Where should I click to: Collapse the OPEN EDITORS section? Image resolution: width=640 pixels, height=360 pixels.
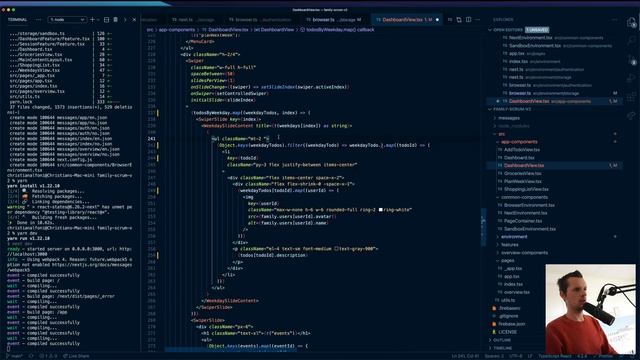(x=507, y=30)
